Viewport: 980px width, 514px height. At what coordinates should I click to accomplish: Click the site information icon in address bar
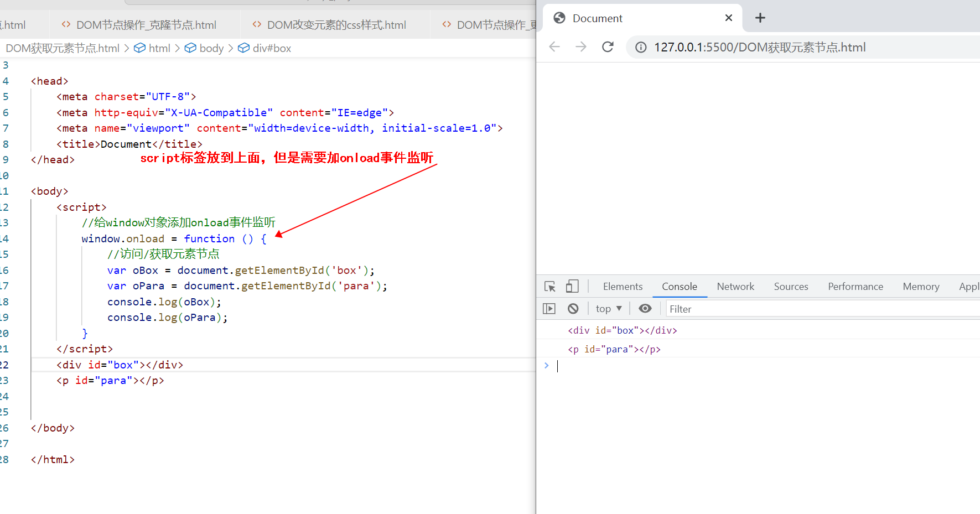pyautogui.click(x=641, y=48)
